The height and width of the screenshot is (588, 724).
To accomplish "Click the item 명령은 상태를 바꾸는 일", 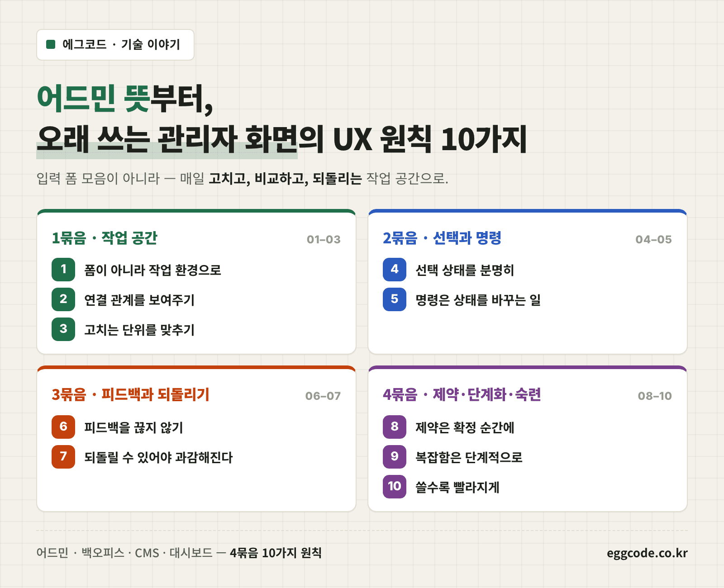I will [478, 300].
